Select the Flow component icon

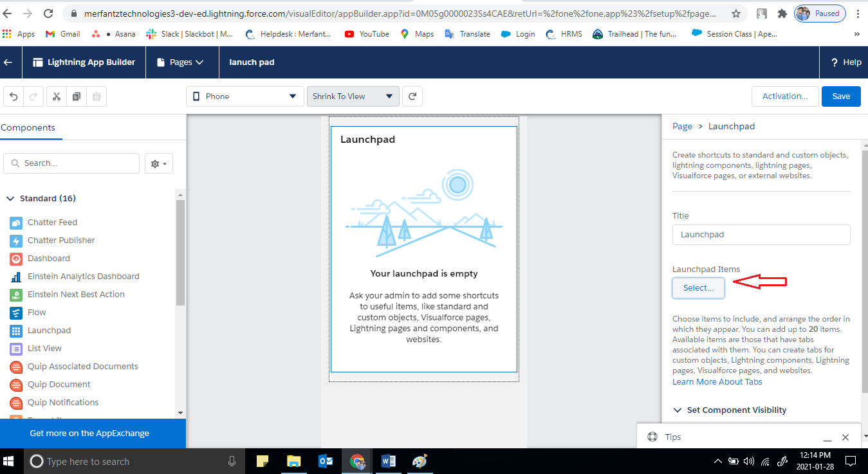click(x=16, y=312)
